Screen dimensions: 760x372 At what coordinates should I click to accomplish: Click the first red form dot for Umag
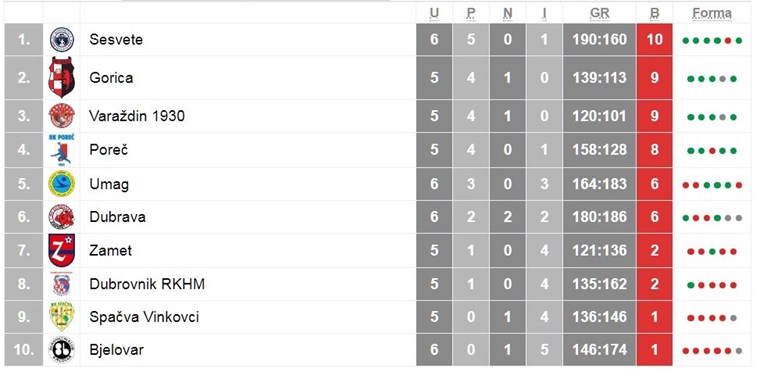pyautogui.click(x=686, y=185)
